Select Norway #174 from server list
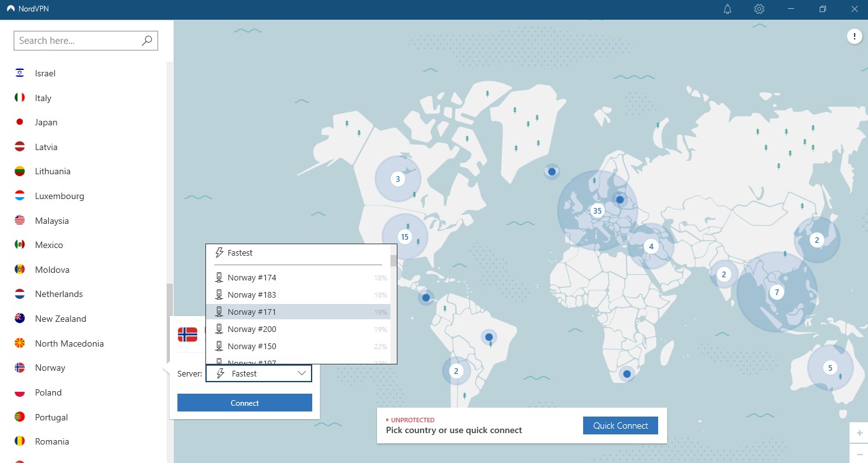The image size is (868, 463). tap(252, 278)
